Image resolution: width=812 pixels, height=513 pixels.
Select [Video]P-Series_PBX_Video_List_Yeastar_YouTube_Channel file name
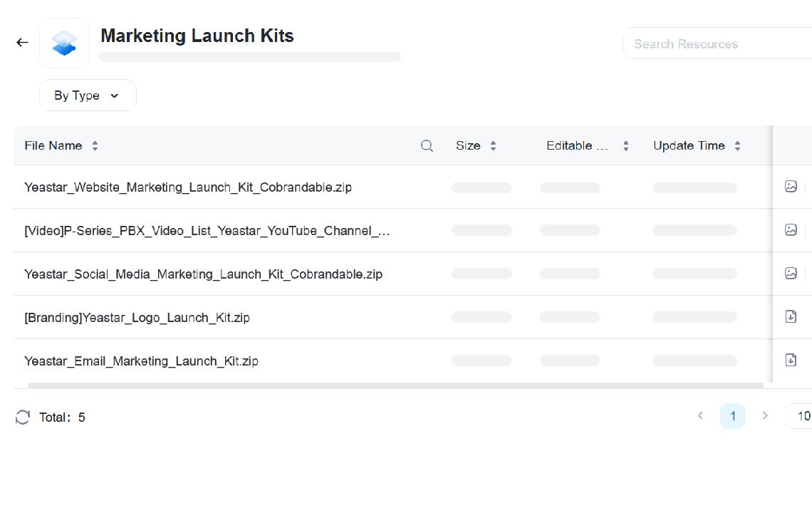click(207, 231)
